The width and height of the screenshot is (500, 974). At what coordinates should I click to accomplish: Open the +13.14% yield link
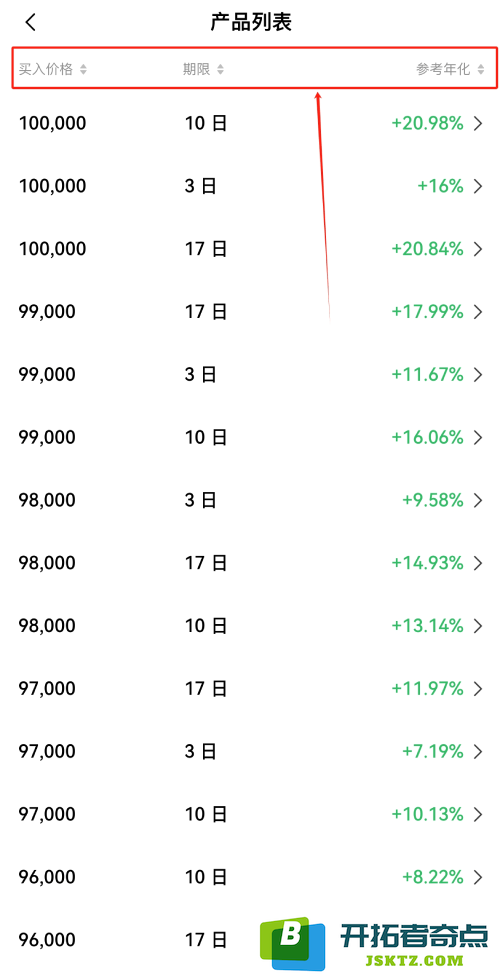427,626
